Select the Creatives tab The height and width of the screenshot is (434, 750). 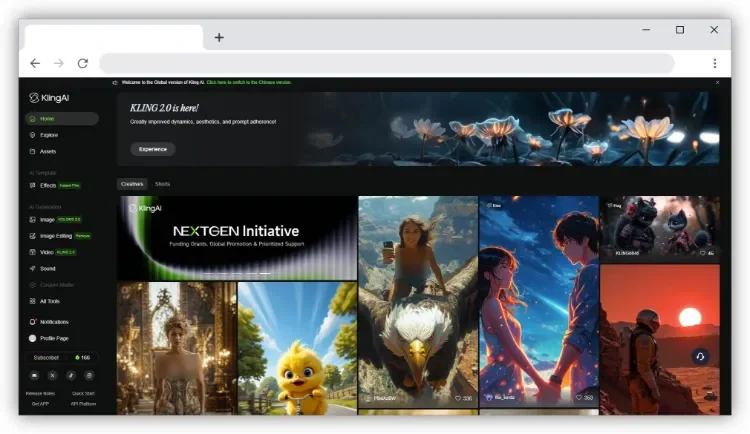point(132,184)
